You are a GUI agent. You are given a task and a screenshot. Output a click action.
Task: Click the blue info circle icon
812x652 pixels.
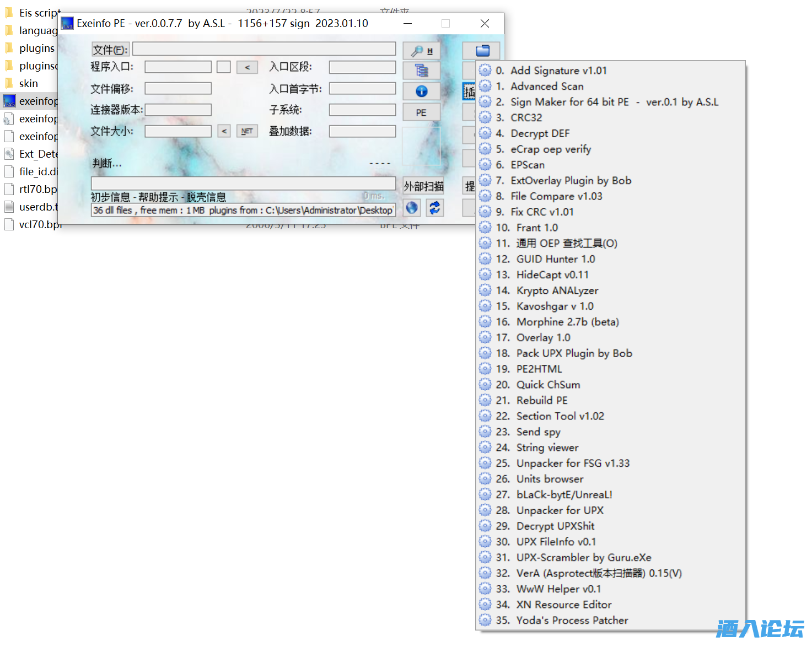point(422,91)
